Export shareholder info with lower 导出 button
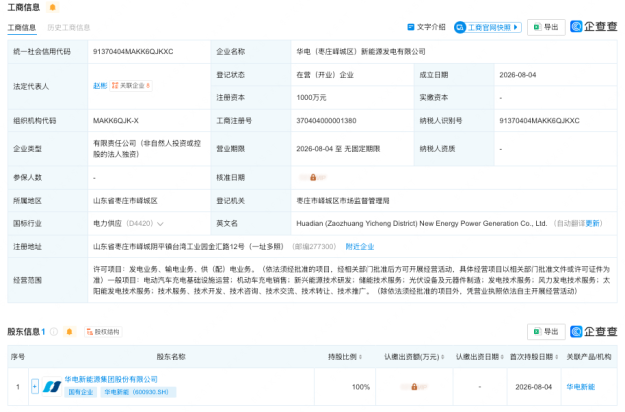Viewport: 625px width, 412px height. [546, 332]
